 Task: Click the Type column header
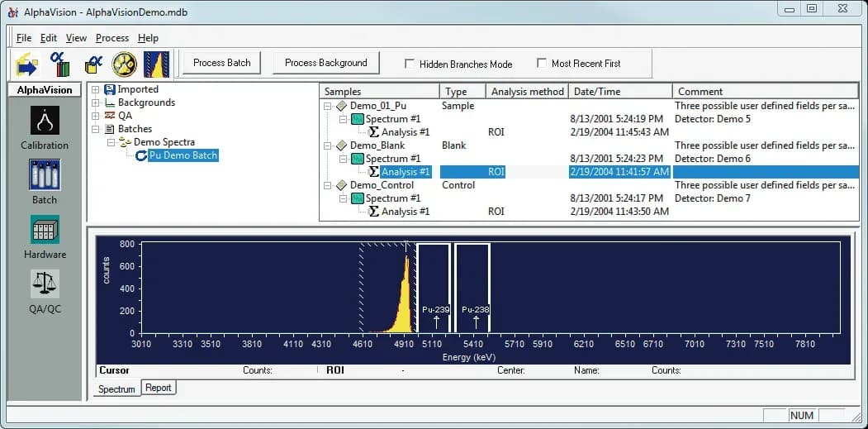462,92
